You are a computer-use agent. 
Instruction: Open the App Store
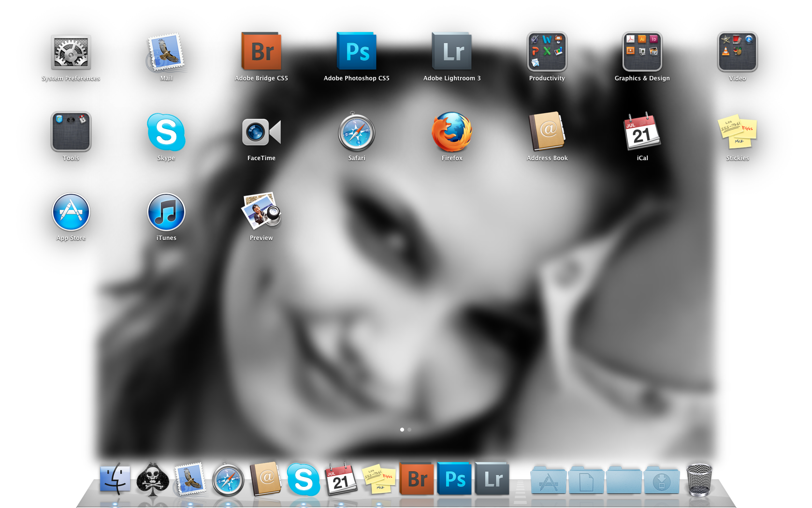click(x=71, y=212)
